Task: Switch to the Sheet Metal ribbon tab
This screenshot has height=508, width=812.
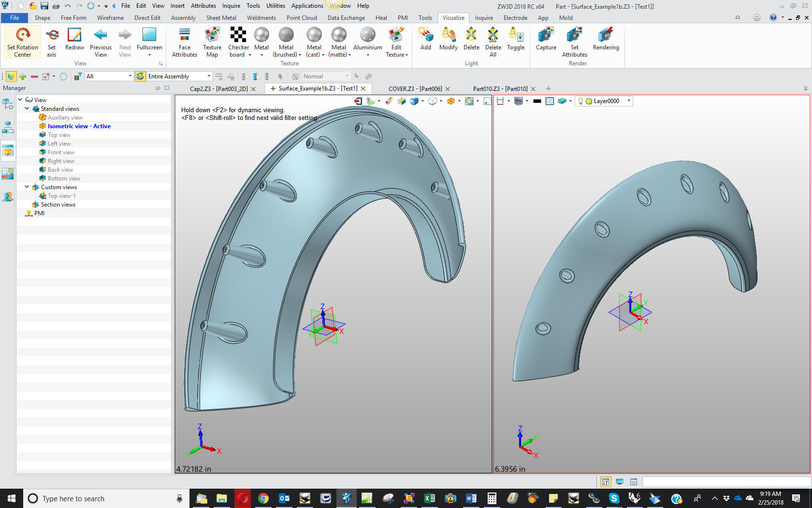Action: [x=221, y=18]
